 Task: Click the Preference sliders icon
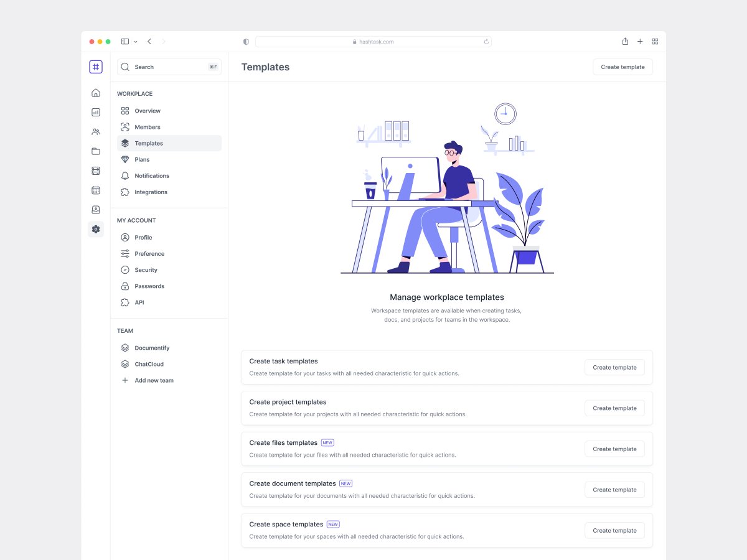click(x=125, y=254)
